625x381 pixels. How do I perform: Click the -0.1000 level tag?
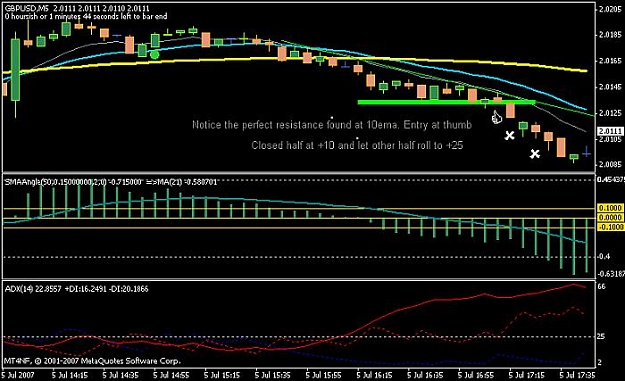coord(610,227)
